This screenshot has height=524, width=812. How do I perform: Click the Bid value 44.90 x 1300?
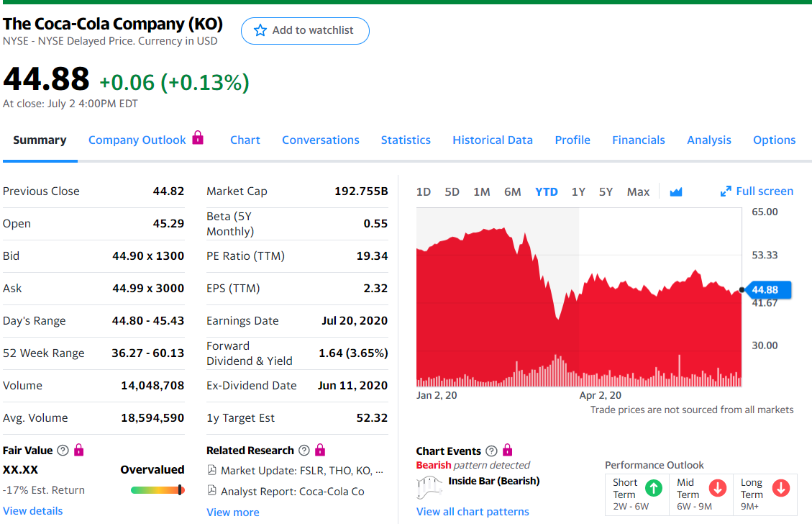tap(148, 256)
